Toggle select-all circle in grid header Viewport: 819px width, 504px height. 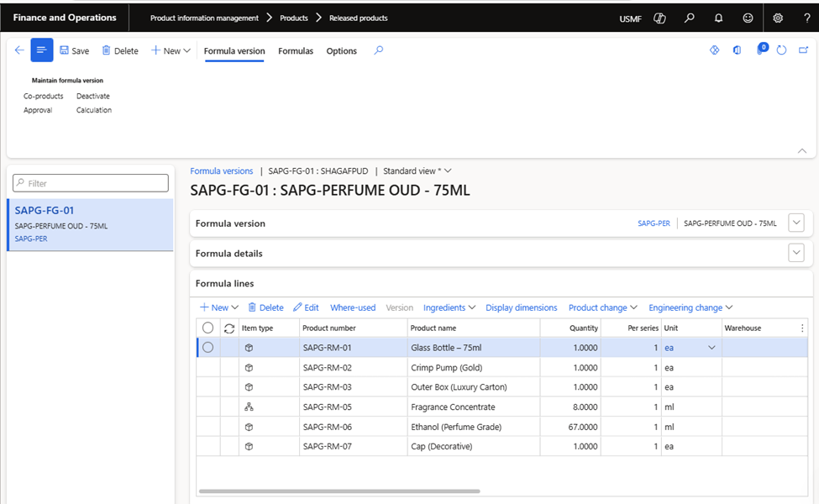(207, 328)
